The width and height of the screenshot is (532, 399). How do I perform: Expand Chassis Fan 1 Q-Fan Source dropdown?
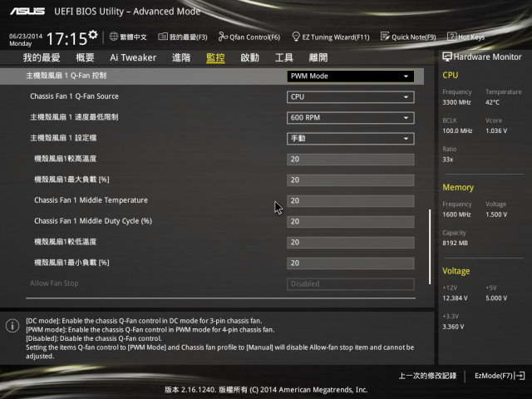pyautogui.click(x=351, y=97)
